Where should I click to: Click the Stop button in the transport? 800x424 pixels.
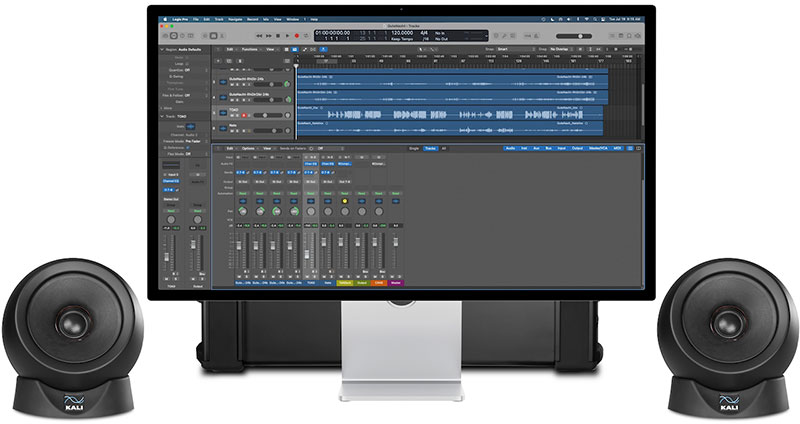[278, 36]
